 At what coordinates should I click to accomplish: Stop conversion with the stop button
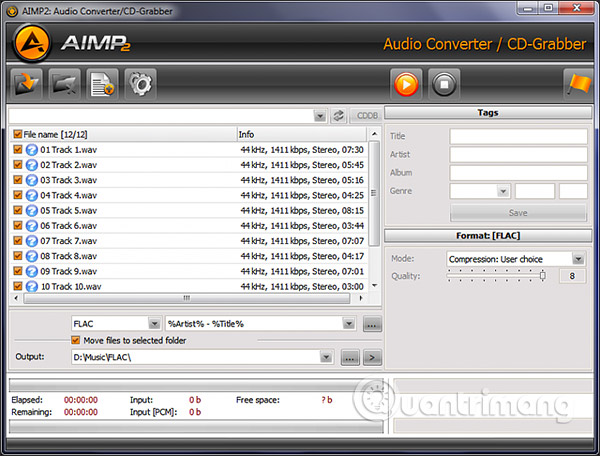click(444, 84)
